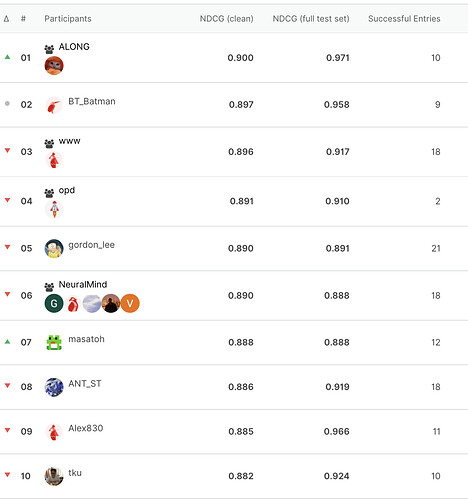Click the ALONG team avatar image

(54, 65)
